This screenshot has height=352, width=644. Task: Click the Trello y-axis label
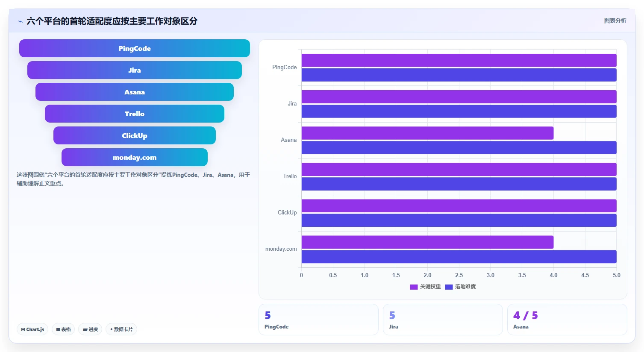coord(290,176)
